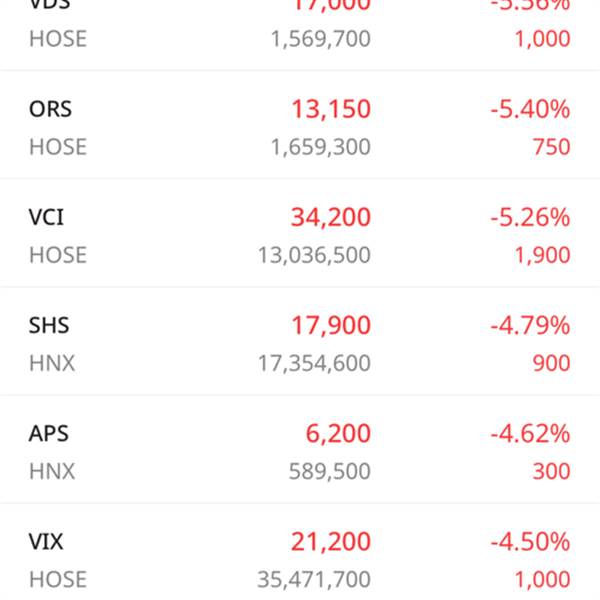
Task: Tap APS percent change -4.62%
Action: 530,434
